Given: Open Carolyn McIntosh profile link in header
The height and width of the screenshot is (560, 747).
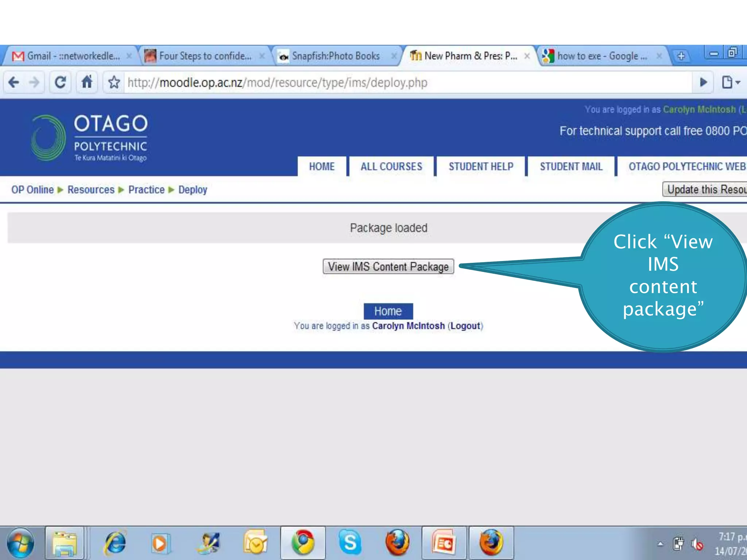Looking at the screenshot, I should (x=699, y=109).
